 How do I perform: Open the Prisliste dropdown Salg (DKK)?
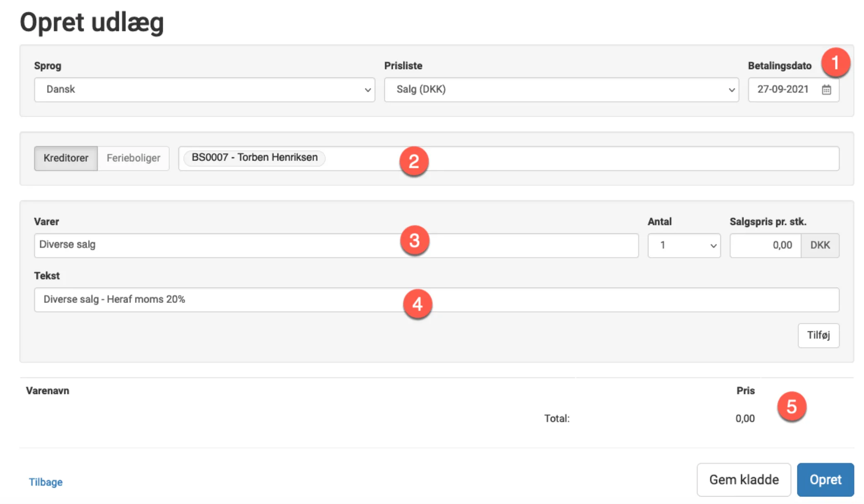tap(561, 89)
